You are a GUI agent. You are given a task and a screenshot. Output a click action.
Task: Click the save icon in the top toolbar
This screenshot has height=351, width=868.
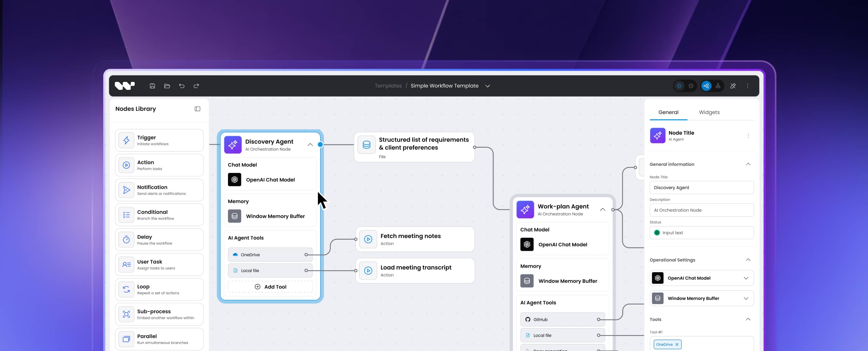pyautogui.click(x=152, y=86)
